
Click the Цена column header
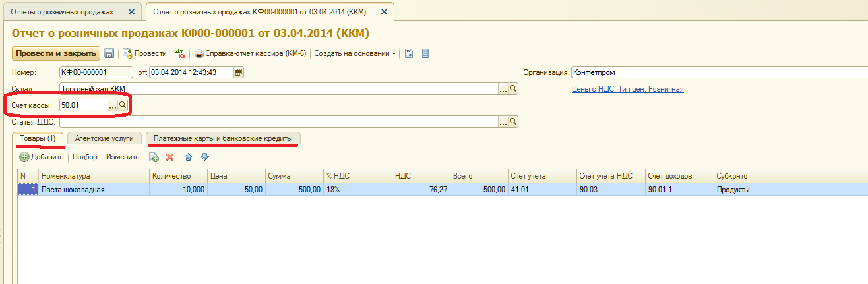pyautogui.click(x=235, y=176)
